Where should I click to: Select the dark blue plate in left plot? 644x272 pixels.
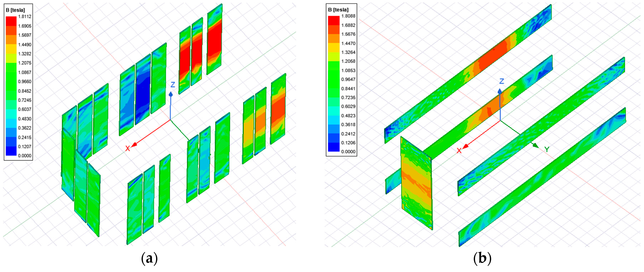coord(143,90)
